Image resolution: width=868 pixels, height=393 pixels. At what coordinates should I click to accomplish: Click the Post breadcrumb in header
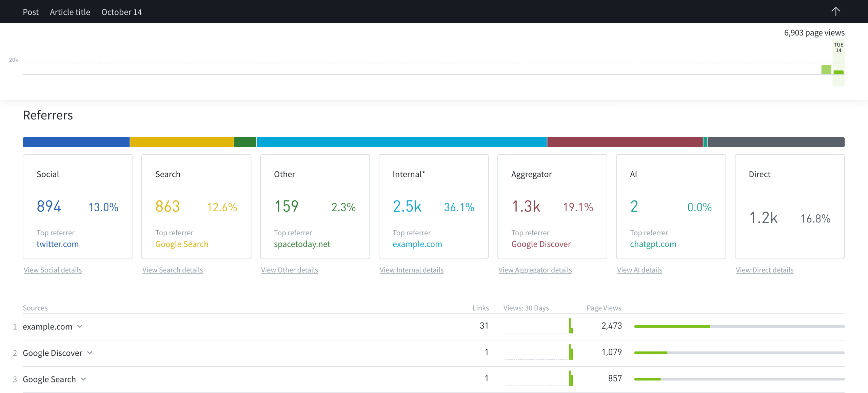31,12
